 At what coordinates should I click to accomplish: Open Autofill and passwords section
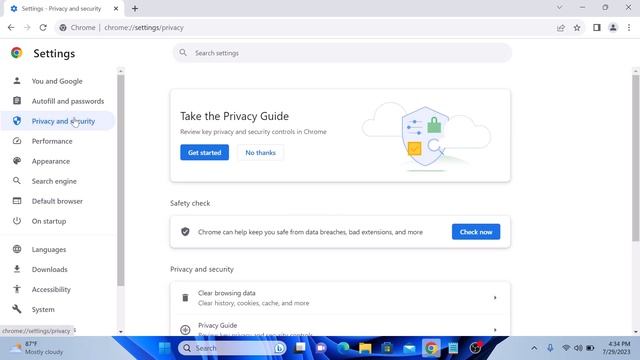57,101
